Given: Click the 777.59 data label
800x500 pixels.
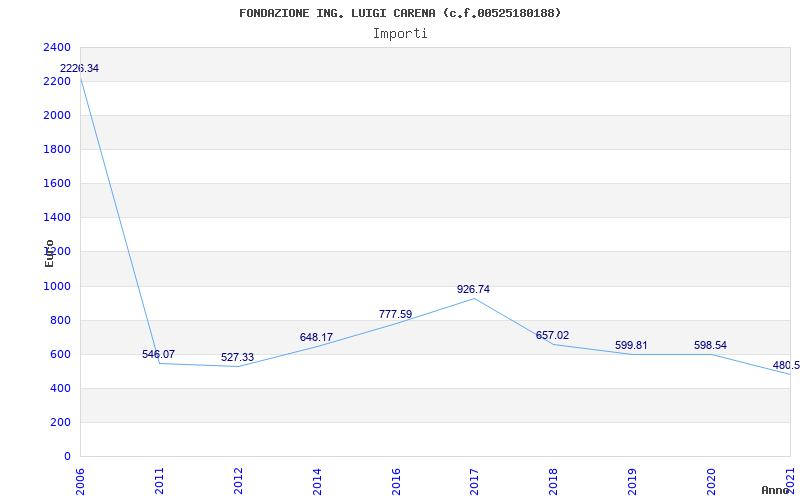Looking at the screenshot, I should pos(395,314).
